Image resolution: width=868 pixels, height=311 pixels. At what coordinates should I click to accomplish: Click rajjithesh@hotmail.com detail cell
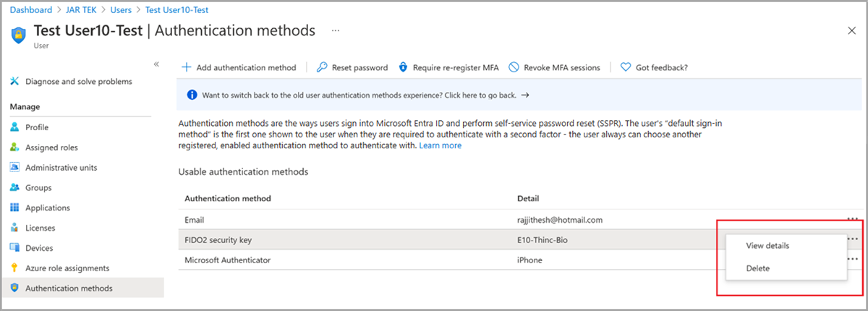pyautogui.click(x=560, y=219)
